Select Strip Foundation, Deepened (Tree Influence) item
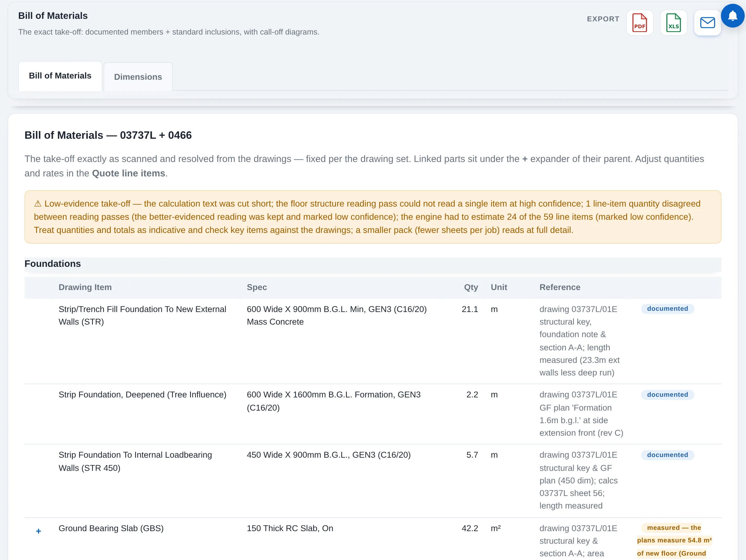The width and height of the screenshot is (746, 560). (x=142, y=395)
